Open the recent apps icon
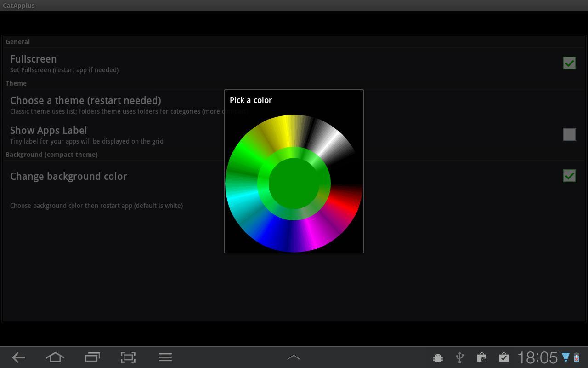This screenshot has width=588, height=368. tap(92, 357)
